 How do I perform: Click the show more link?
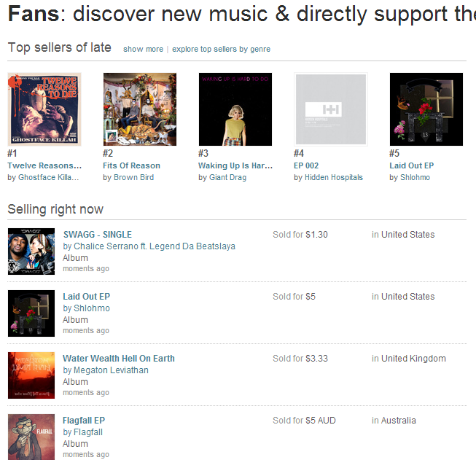click(143, 49)
